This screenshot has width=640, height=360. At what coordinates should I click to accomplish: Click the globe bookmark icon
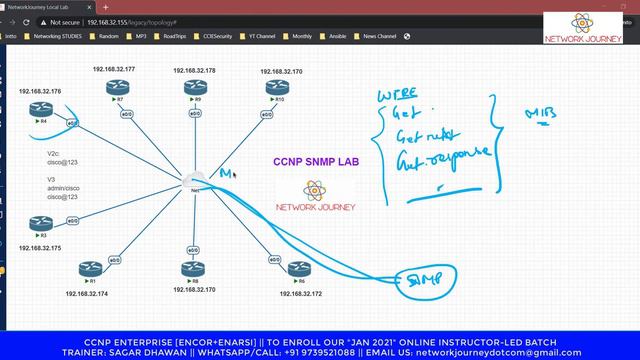tap(407, 36)
